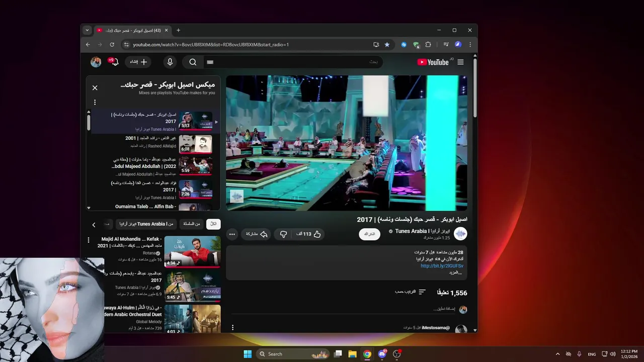Reload the page in Chrome
The image size is (644, 362).
click(x=112, y=44)
